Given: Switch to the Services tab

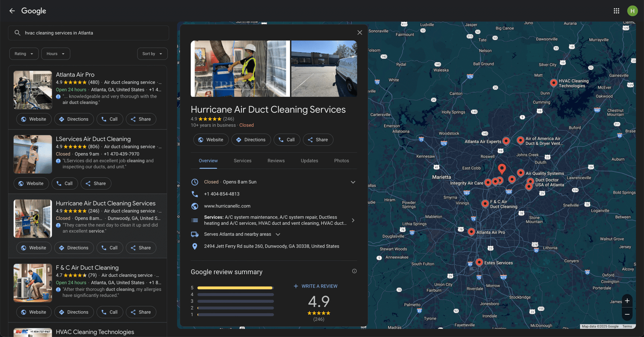Looking at the screenshot, I should tap(243, 161).
